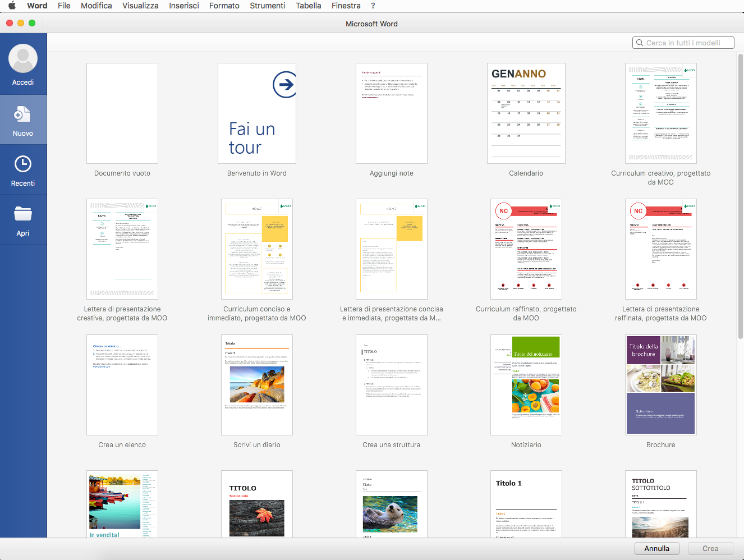Select the Notiziario template thumbnail
Image resolution: width=744 pixels, height=560 pixels.
(526, 385)
